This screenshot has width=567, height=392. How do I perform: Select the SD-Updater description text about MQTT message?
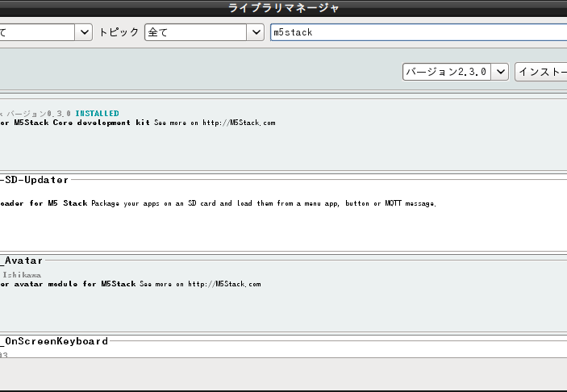(218, 203)
